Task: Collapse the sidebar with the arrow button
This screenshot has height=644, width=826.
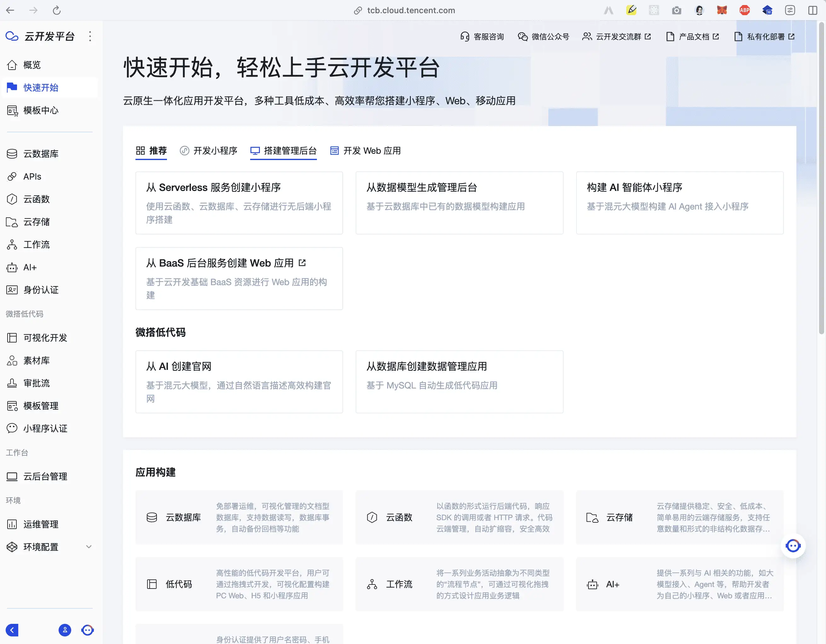Action: (12, 630)
